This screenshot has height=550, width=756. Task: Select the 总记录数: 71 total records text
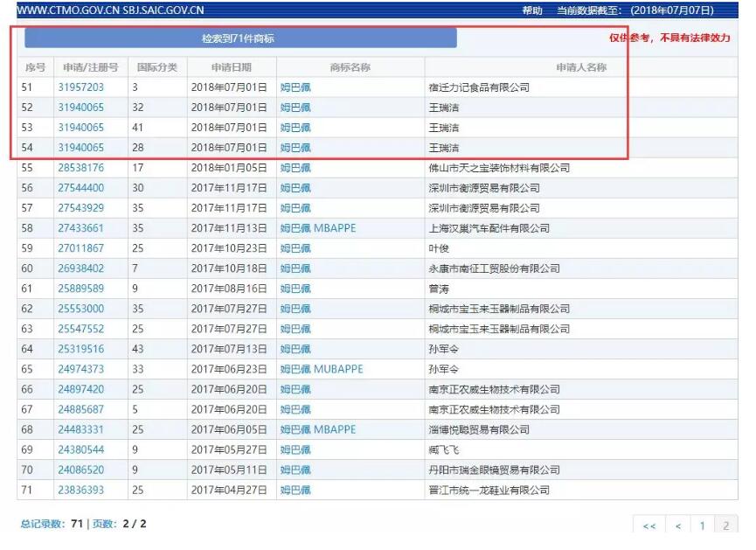tap(52, 524)
